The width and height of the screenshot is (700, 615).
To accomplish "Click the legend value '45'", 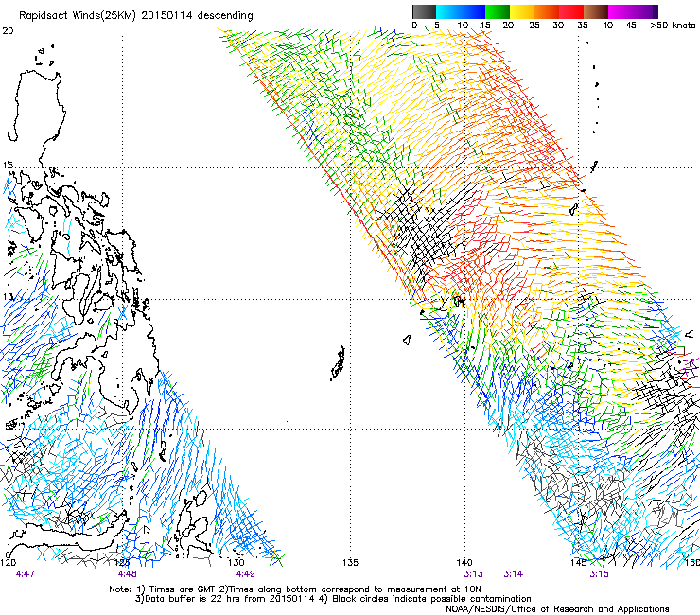I will point(631,26).
